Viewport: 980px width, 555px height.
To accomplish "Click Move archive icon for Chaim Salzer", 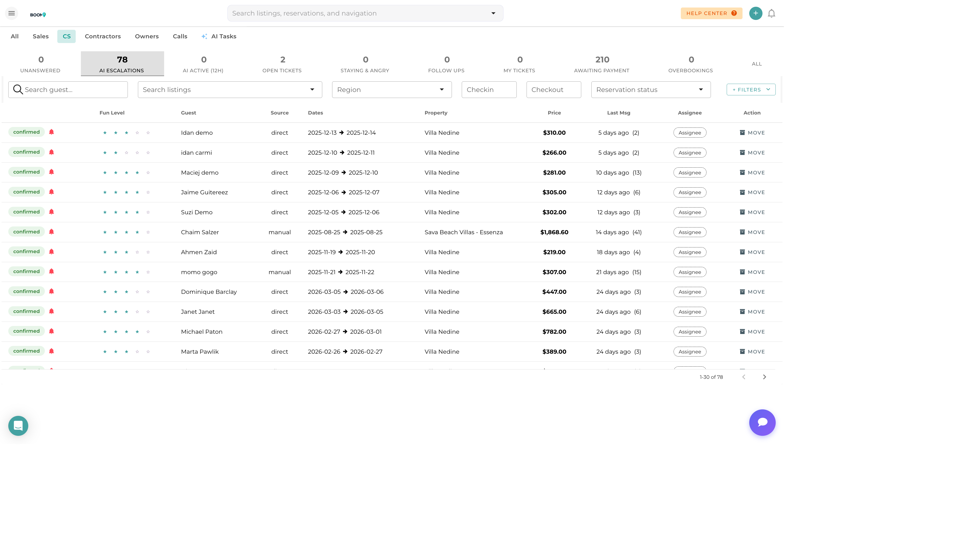I will 742,232.
